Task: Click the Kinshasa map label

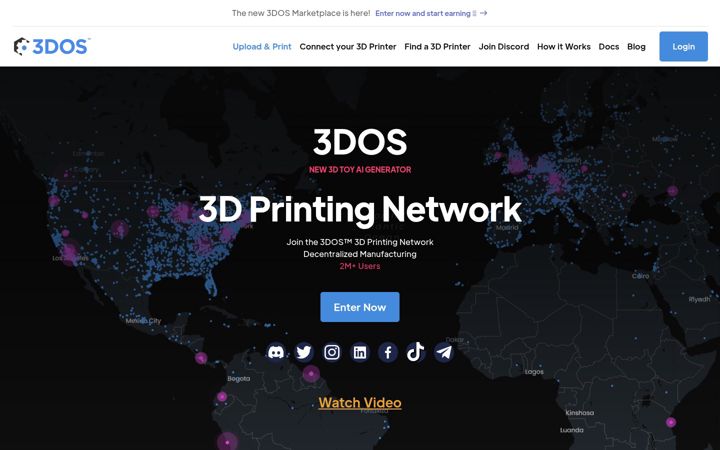Action: (579, 413)
